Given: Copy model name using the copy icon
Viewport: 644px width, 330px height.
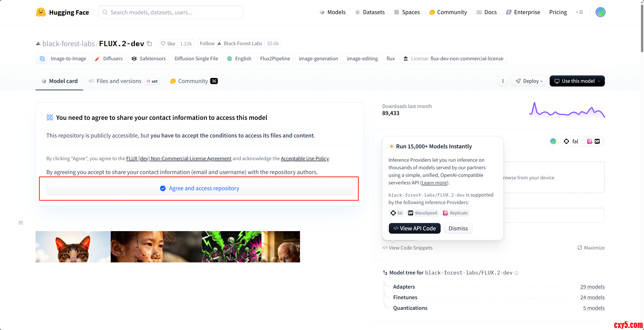Looking at the screenshot, I should [x=149, y=44].
